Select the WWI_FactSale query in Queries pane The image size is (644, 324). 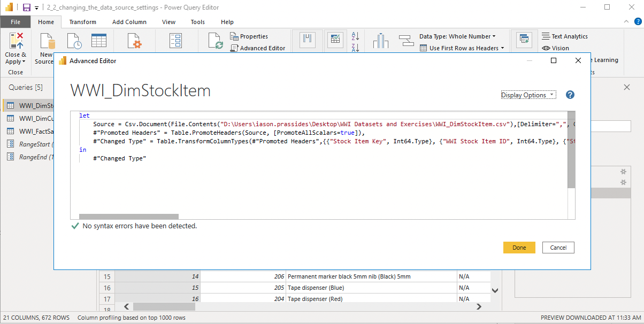pyautogui.click(x=29, y=131)
